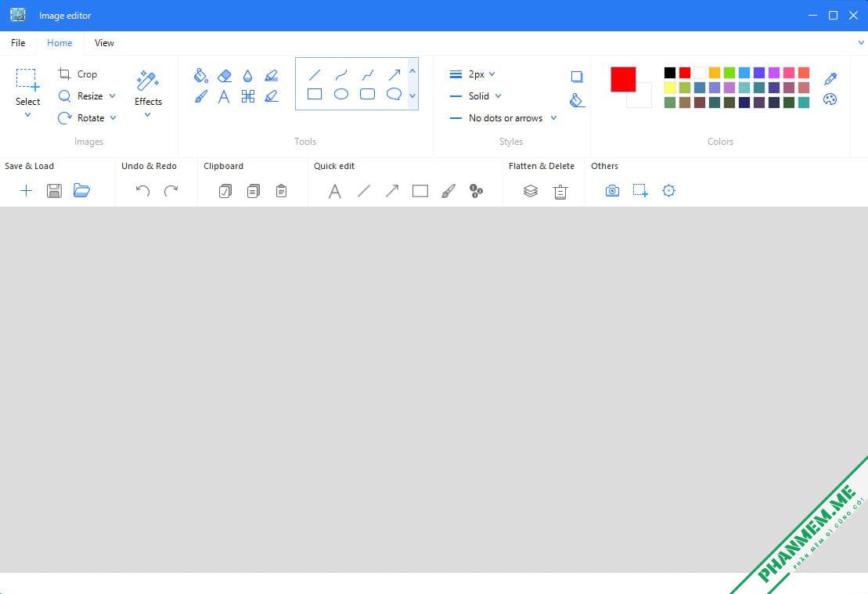
Task: Click the crosshair target icon in Others
Action: tap(668, 191)
